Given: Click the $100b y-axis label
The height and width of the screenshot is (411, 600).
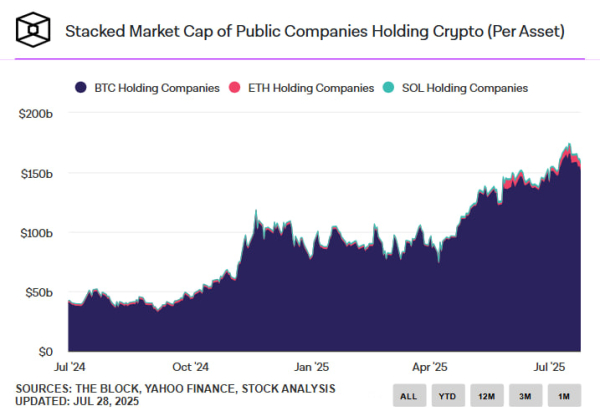Looking at the screenshot, I should pyautogui.click(x=36, y=233).
